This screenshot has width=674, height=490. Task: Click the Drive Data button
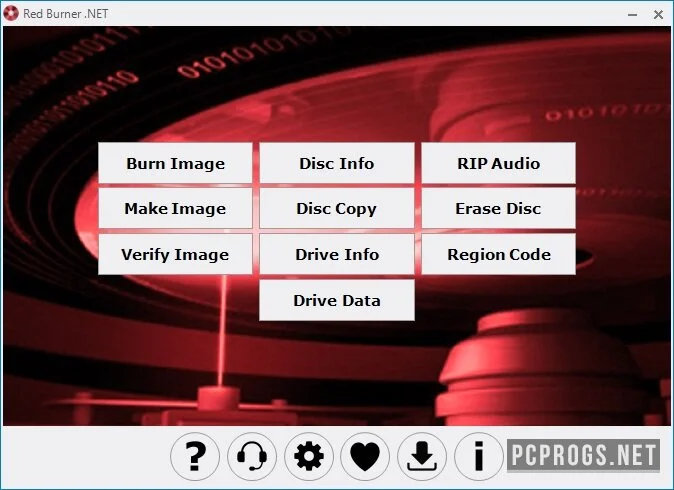(337, 300)
